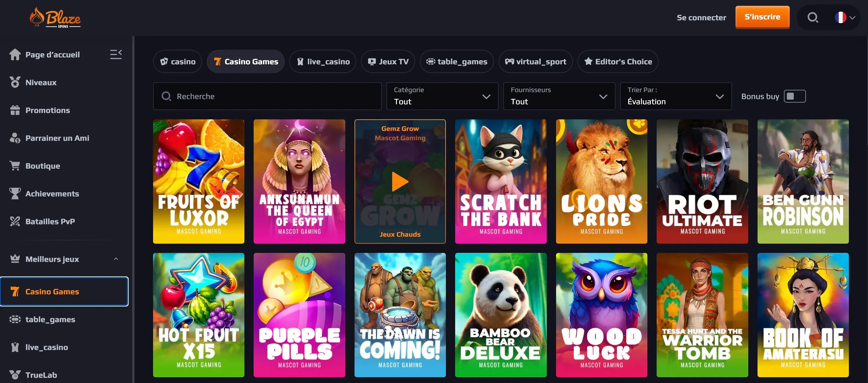Viewport: 868px width, 383px height.
Task: Select the Achievements trophy icon
Action: pos(15,193)
